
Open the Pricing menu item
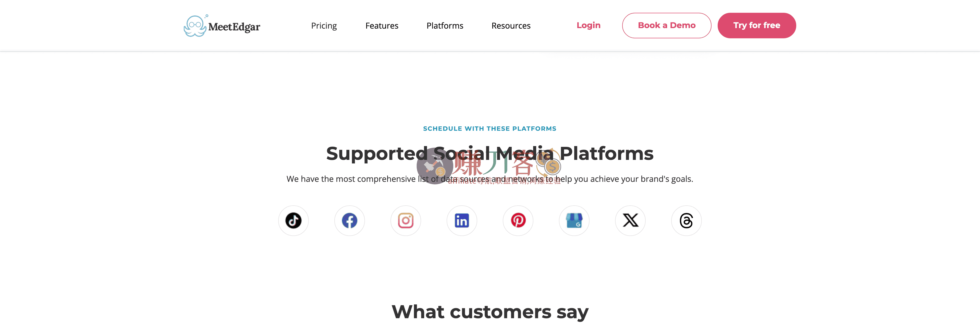pyautogui.click(x=324, y=26)
